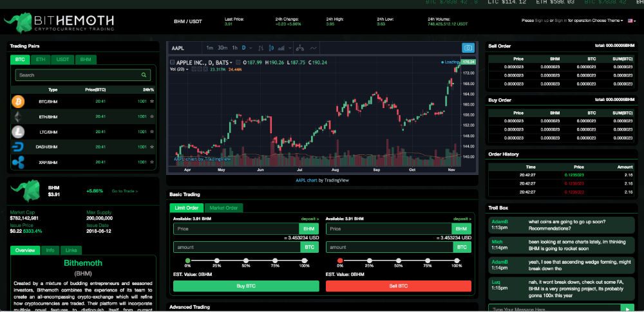This screenshot has height=312, width=644.
Task: Click the Ethereum icon in ETH/BHM row
Action: coord(18,116)
